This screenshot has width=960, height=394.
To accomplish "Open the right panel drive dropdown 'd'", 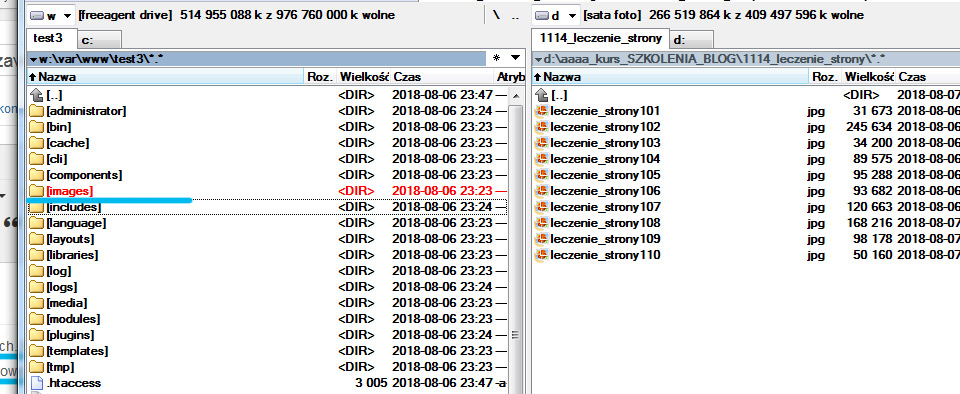I will pyautogui.click(x=555, y=15).
